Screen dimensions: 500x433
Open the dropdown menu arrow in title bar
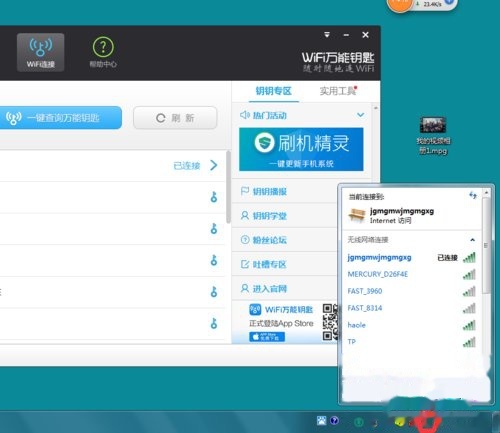pyautogui.click(x=327, y=35)
